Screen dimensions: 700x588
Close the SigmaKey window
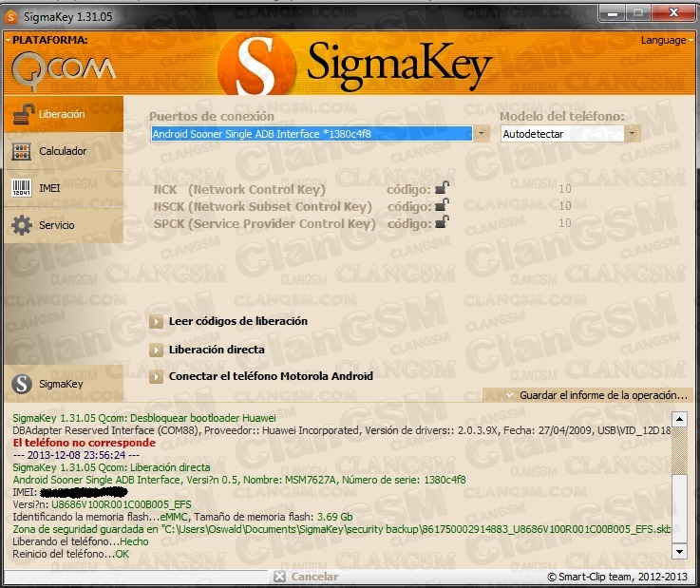click(673, 13)
